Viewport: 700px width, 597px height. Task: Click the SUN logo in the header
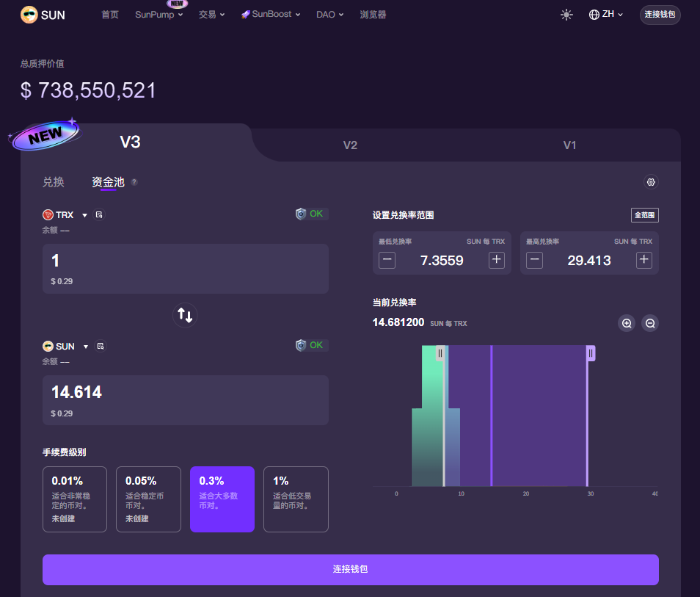tap(43, 15)
